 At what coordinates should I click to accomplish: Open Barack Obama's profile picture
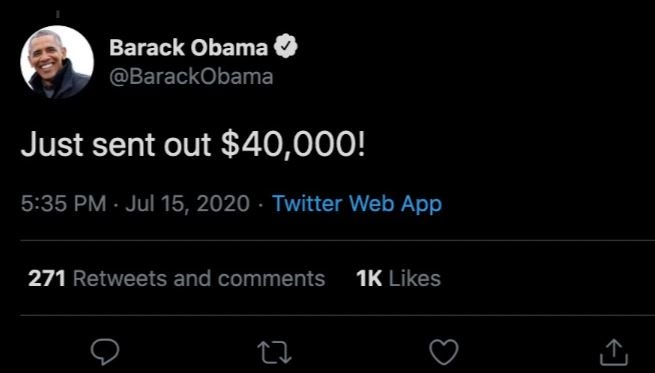point(57,62)
